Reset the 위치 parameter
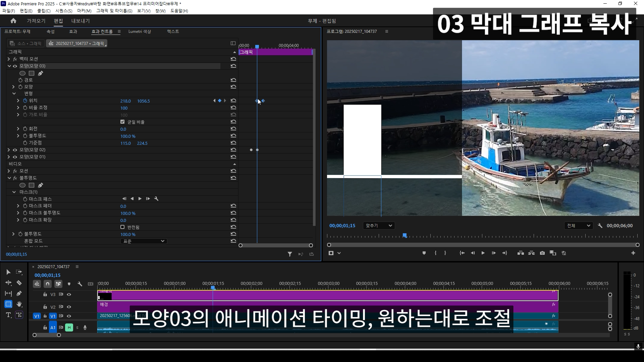The image size is (644, 362). 233,101
